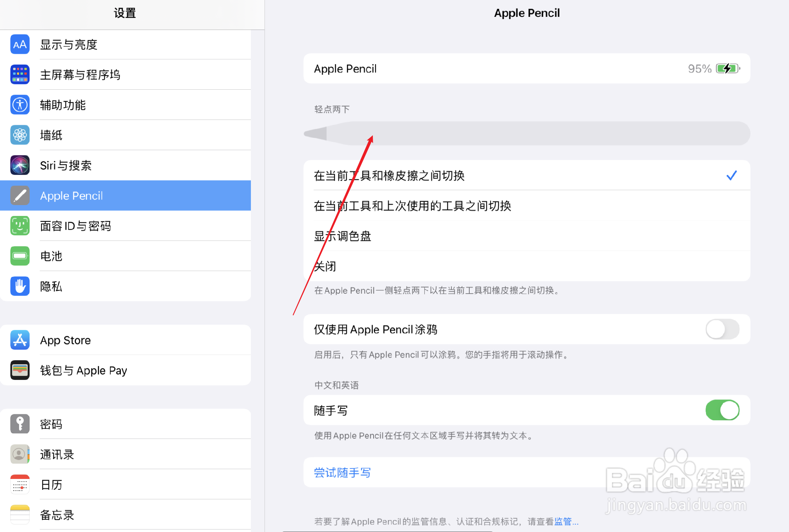Tap 尝试随手写 link
The image size is (789, 532).
click(342, 473)
